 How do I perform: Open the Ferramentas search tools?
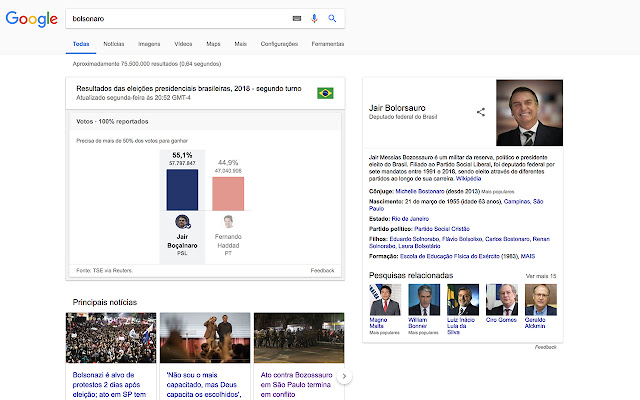click(328, 44)
